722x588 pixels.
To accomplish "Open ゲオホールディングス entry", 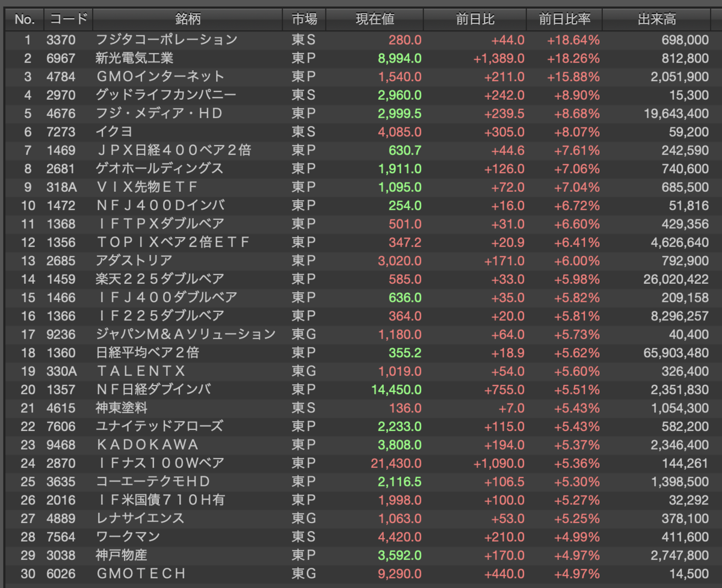I will [x=159, y=168].
